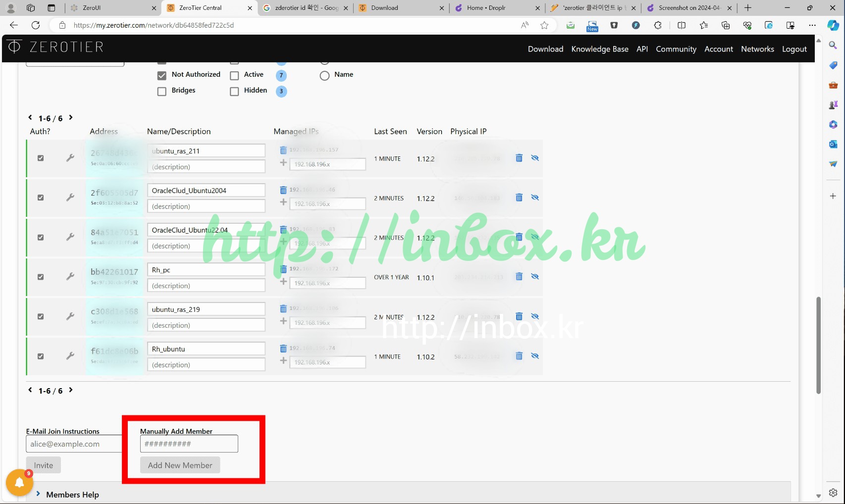
Task: Hide member OracleClud_Ubuntu2004 with eye icon
Action: pyautogui.click(x=535, y=198)
